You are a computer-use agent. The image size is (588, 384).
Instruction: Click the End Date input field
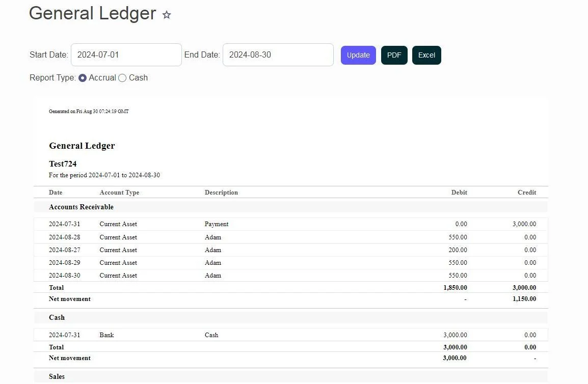[x=278, y=55]
